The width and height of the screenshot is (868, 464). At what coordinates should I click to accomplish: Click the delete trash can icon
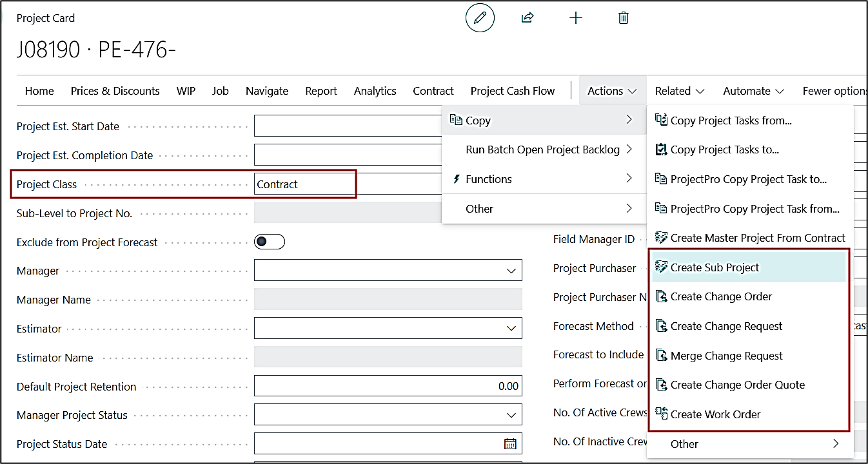click(623, 18)
